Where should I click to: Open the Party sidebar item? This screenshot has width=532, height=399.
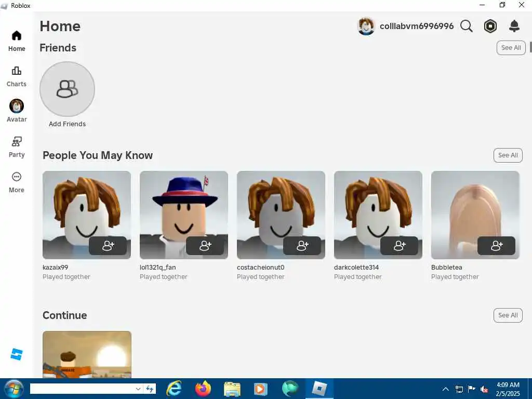(17, 147)
